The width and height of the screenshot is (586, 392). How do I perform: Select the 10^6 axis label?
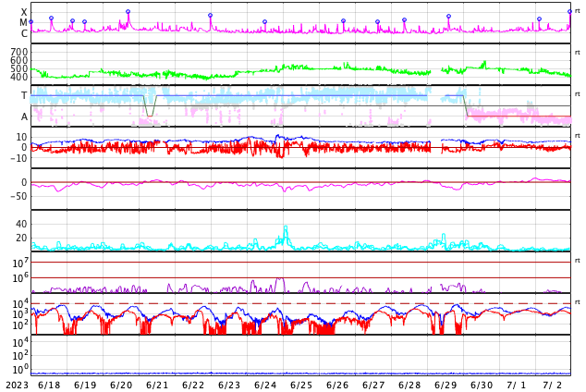tap(20, 278)
